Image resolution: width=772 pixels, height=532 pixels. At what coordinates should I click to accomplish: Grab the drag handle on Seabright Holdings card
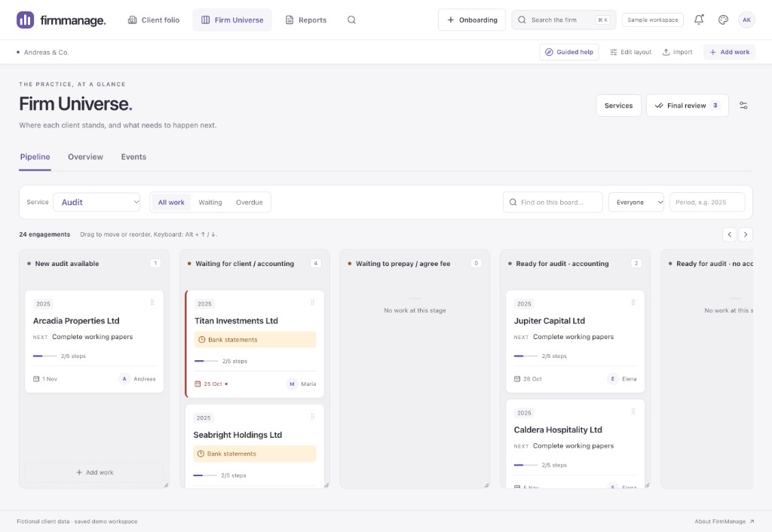coord(313,417)
